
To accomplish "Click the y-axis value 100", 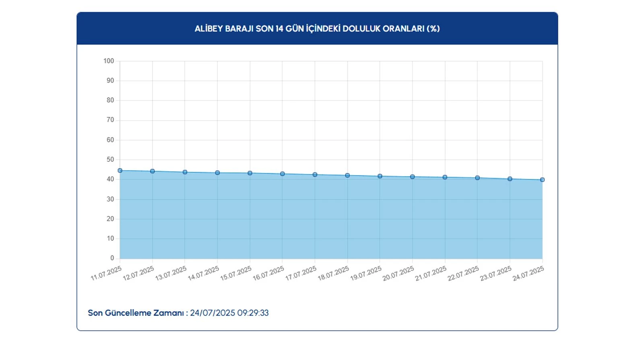I will (109, 61).
